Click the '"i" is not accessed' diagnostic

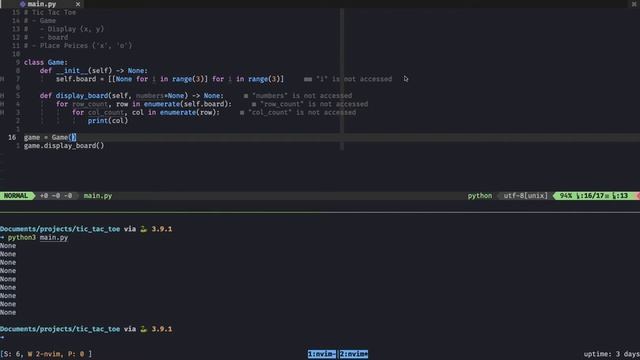(x=354, y=79)
